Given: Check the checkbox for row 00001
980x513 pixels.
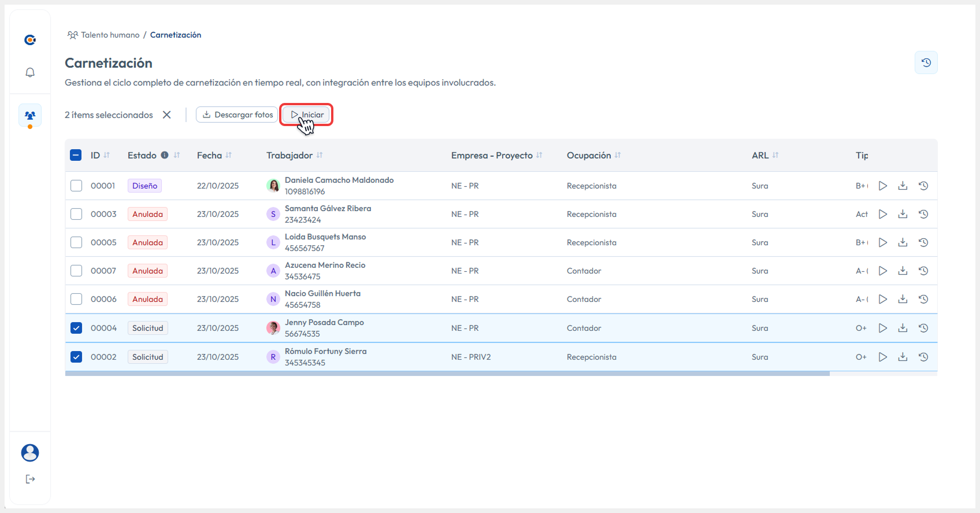Looking at the screenshot, I should [x=76, y=186].
